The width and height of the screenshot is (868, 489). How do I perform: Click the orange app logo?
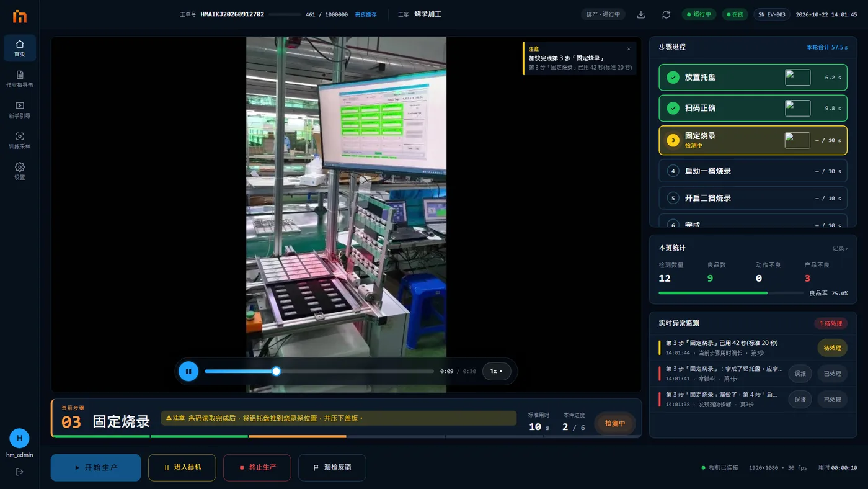(20, 17)
